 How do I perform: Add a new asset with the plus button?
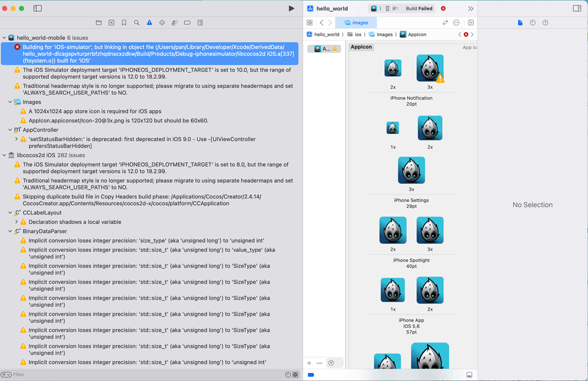(310, 363)
